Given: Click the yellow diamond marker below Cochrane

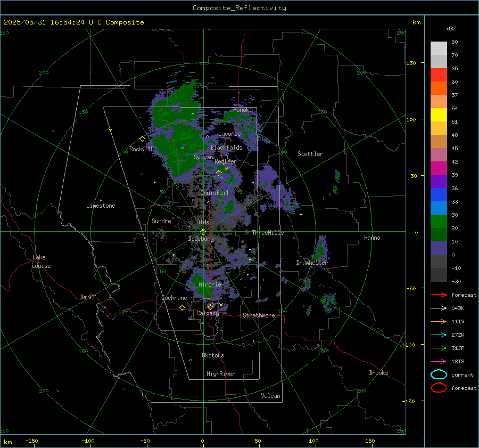Looking at the screenshot, I should 183,308.
